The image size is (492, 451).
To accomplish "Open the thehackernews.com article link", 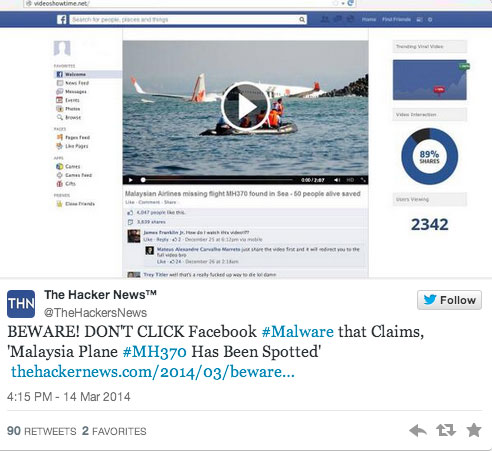I will 153,372.
